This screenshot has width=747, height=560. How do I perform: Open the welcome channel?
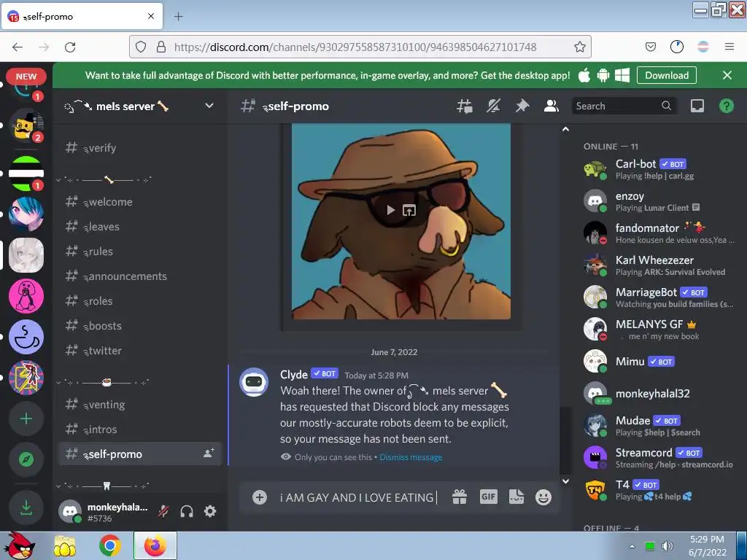[x=140, y=202]
